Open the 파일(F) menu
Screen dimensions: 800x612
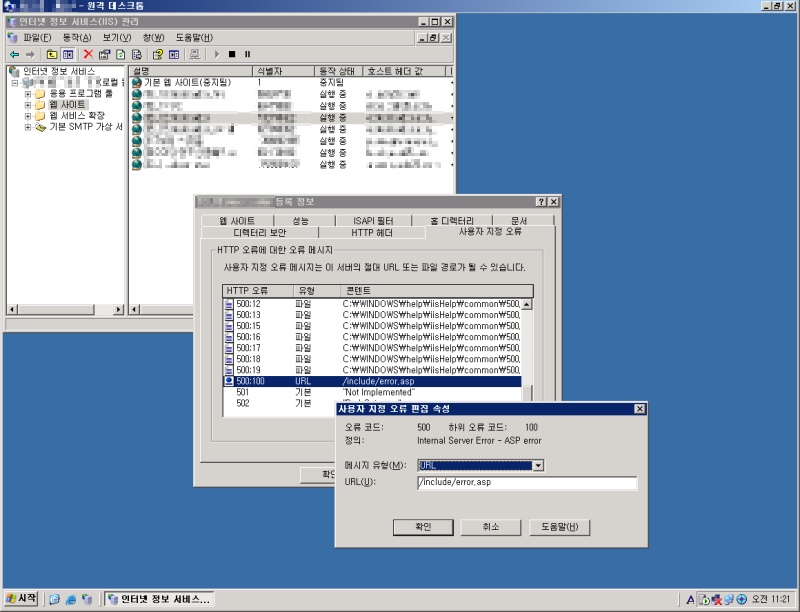point(37,38)
